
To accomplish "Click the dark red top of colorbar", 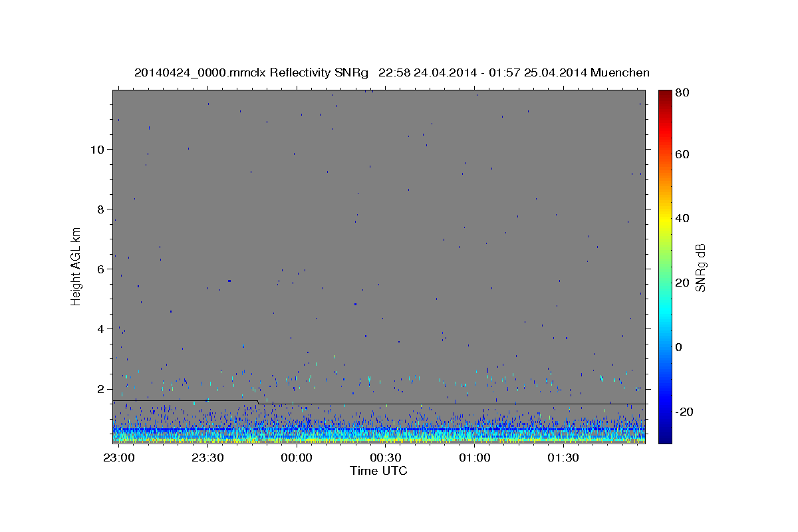I will click(x=665, y=93).
